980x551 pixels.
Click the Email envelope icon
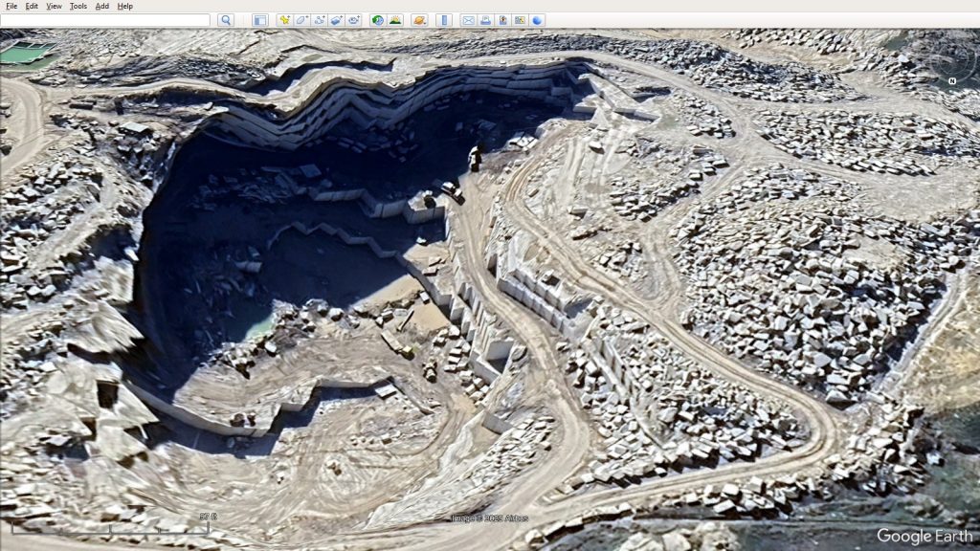468,20
